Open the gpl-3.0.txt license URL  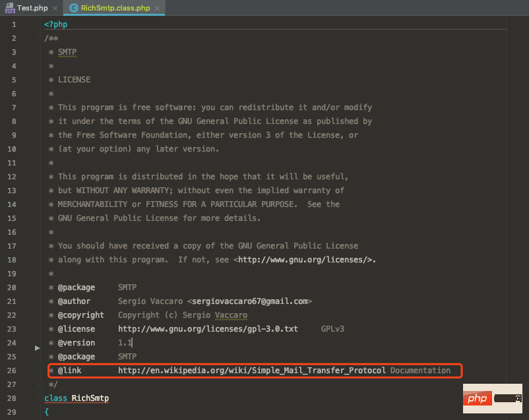(208, 329)
